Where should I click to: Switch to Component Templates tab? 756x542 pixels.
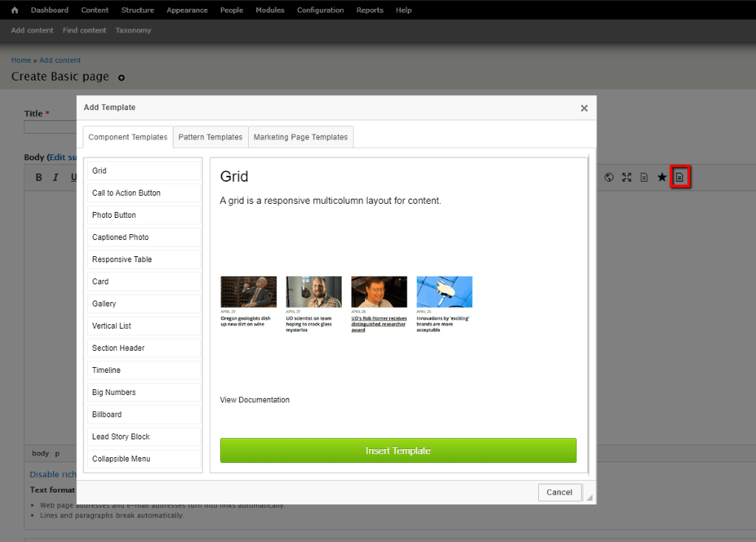(128, 137)
